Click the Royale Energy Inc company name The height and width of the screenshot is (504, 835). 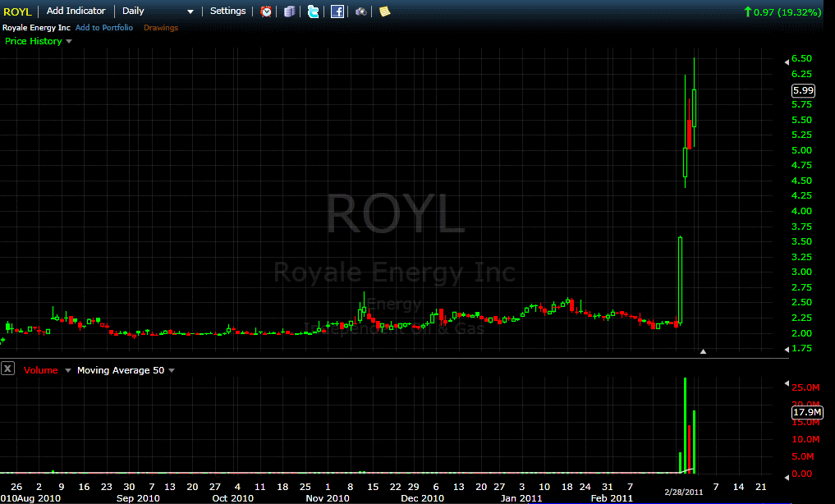click(36, 28)
